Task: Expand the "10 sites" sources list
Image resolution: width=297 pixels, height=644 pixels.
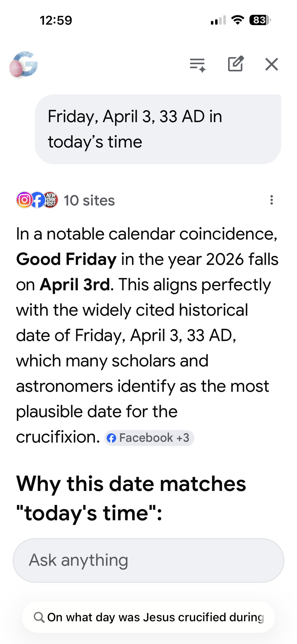Action: pyautogui.click(x=89, y=200)
